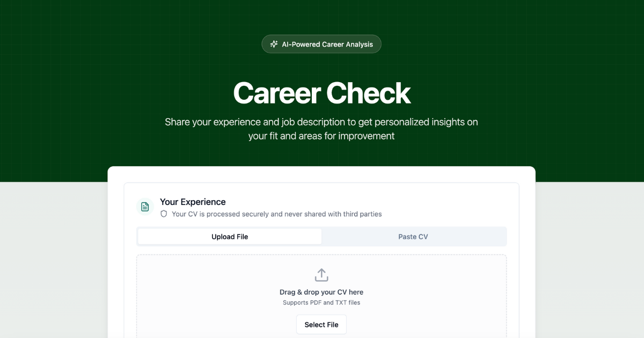
Task: Click the upload symbol above drag-and-drop text
Action: point(321,274)
